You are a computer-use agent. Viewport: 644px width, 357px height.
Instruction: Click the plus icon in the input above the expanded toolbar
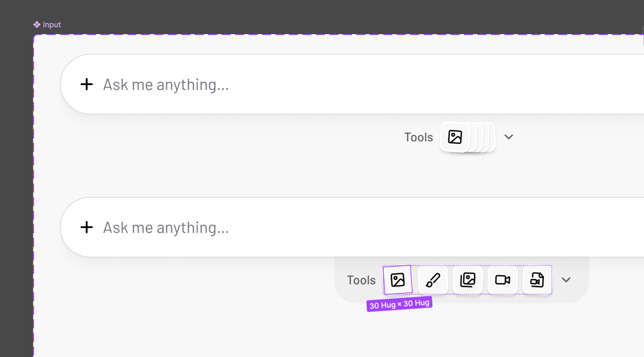[87, 227]
